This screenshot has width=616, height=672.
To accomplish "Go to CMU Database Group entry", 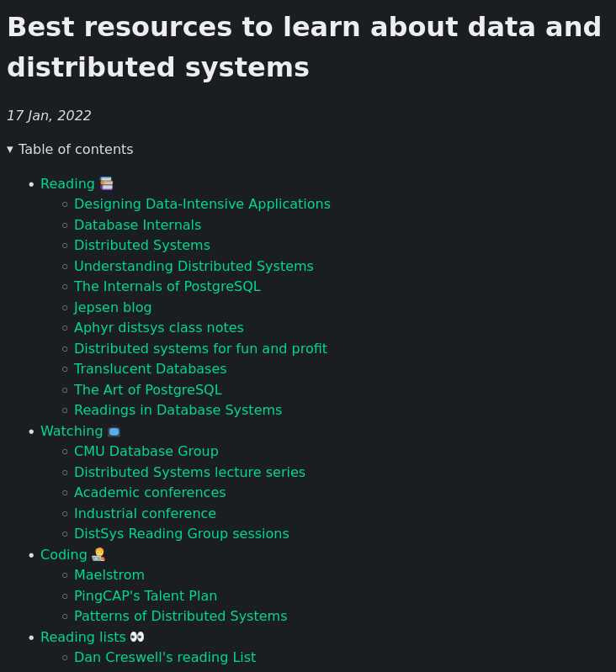I will coord(146,452).
